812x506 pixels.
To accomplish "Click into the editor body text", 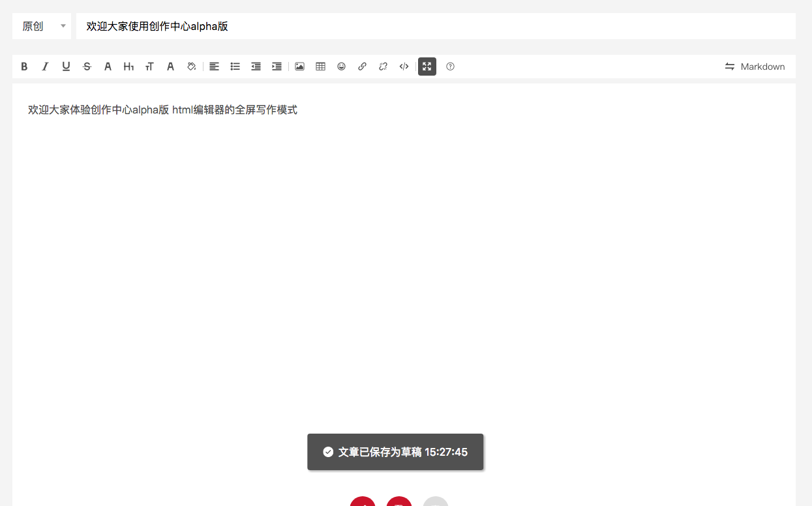I will (x=162, y=110).
